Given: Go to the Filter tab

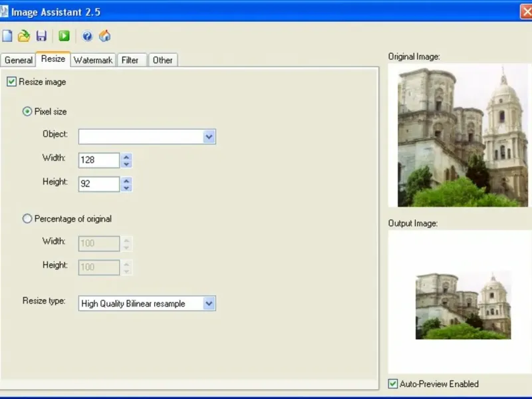Looking at the screenshot, I should point(132,60).
